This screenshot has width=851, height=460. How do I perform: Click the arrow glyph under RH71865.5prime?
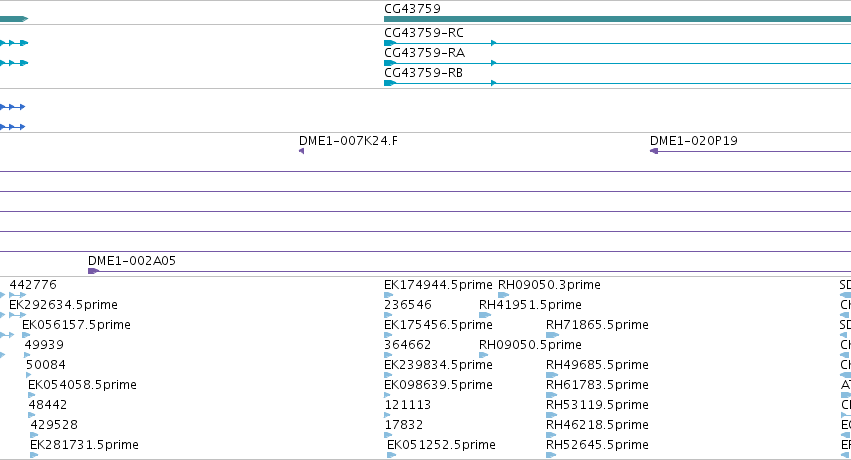[552, 335]
